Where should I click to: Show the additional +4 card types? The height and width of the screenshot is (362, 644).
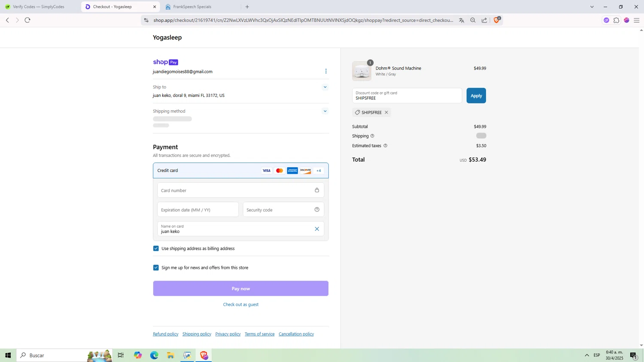coord(319,171)
